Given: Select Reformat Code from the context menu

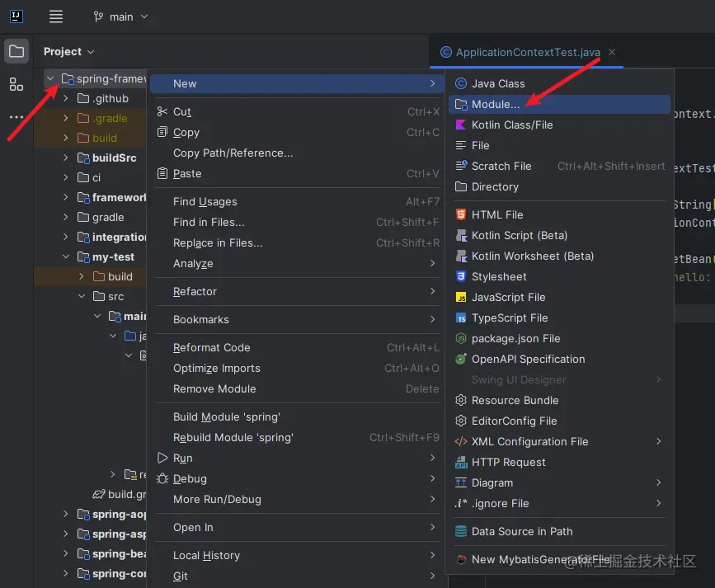Looking at the screenshot, I should pos(211,347).
